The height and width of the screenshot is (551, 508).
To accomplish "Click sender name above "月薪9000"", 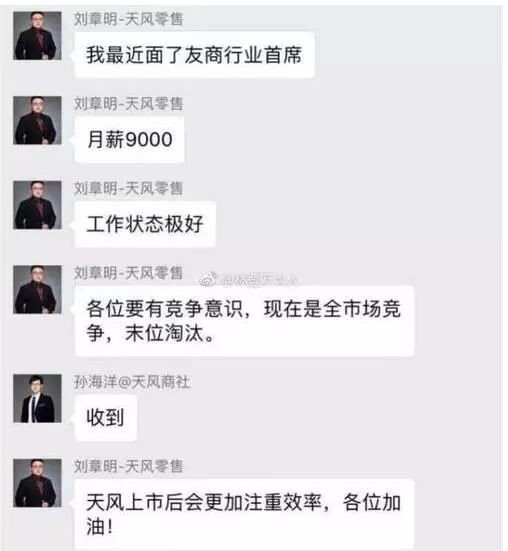I will click(128, 104).
